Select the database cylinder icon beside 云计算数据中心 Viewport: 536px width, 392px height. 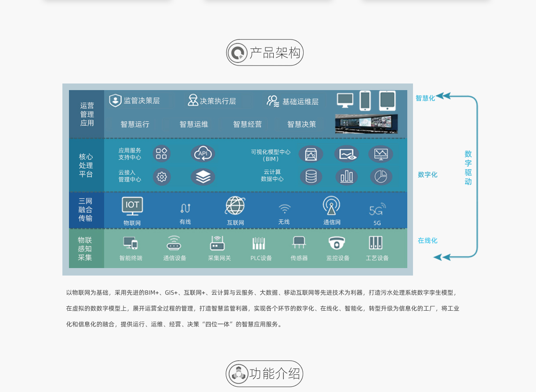point(311,177)
